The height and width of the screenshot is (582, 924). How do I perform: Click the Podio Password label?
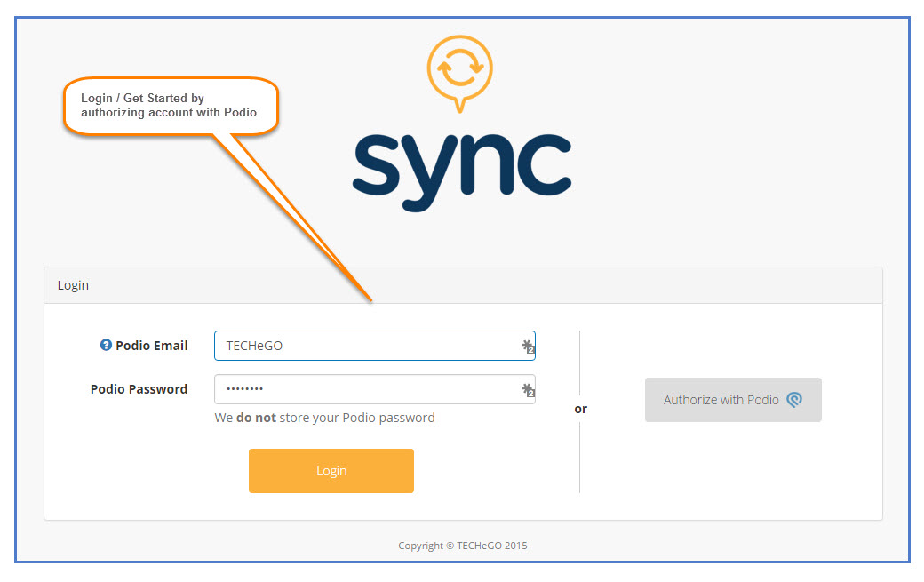click(139, 389)
